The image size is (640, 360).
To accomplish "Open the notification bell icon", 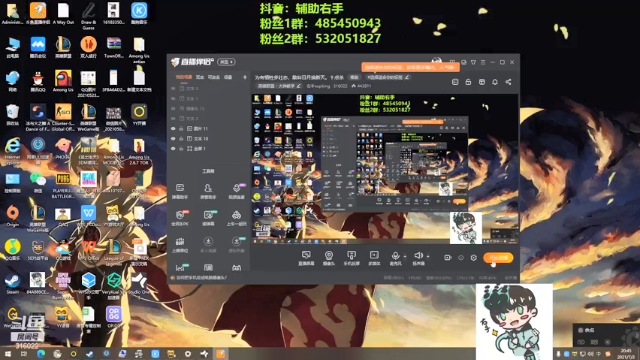I will tap(495, 82).
